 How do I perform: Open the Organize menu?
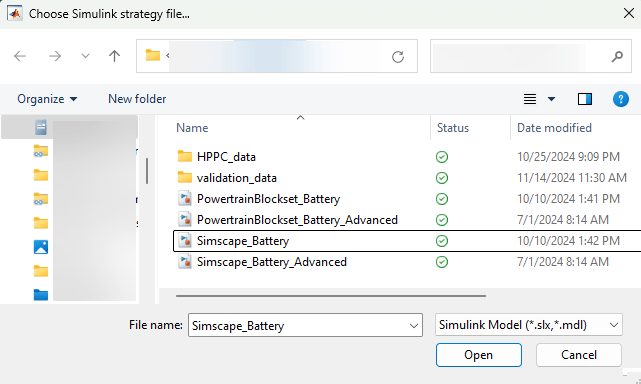point(47,99)
